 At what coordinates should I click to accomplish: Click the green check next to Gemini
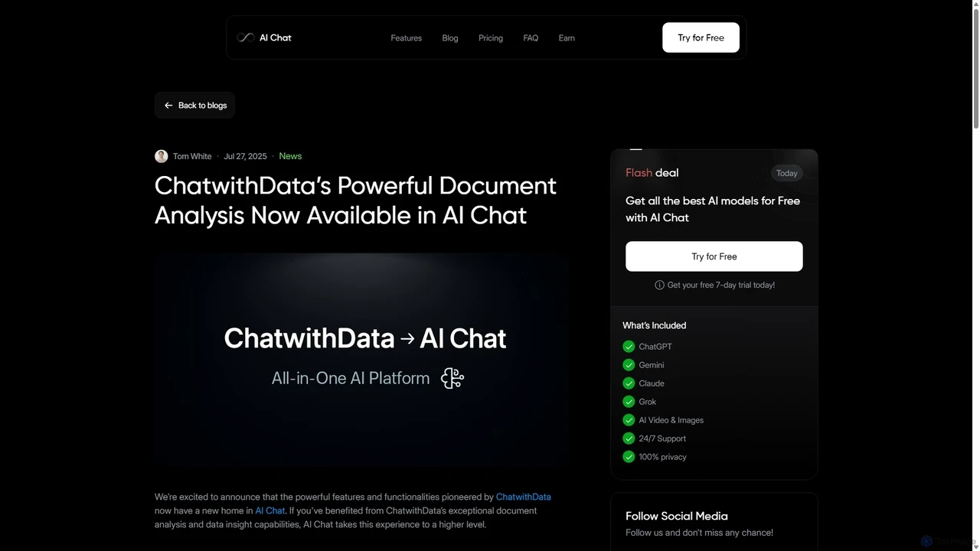[629, 365]
